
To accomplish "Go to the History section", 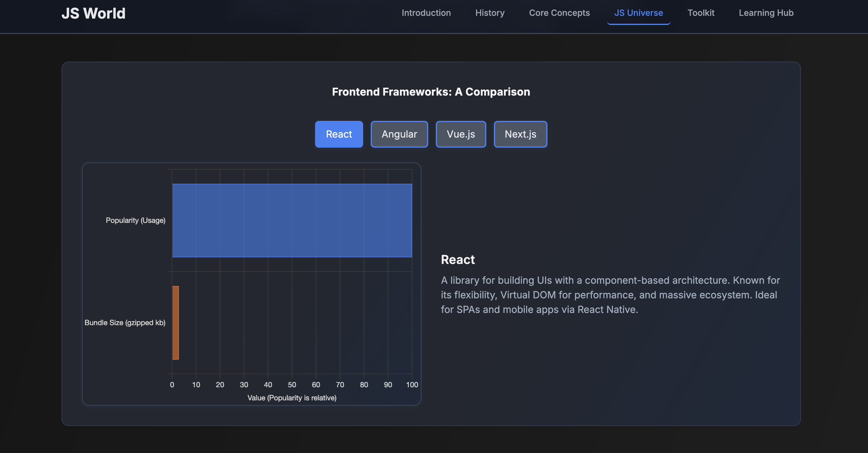I will tap(490, 13).
